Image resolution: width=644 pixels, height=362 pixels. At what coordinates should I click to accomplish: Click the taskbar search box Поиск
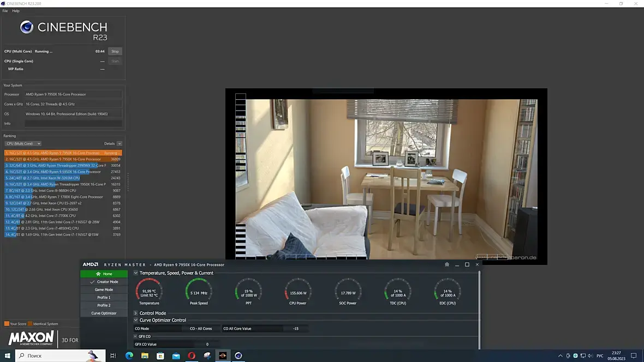61,356
